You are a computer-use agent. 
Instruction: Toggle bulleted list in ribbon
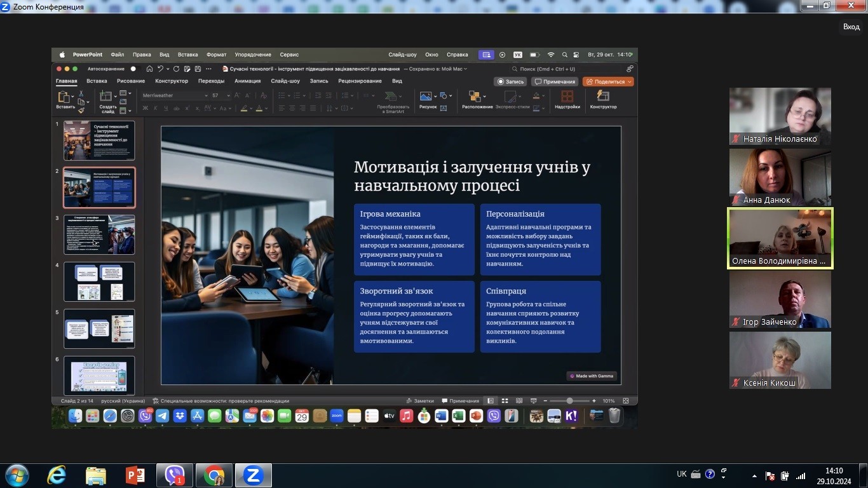283,95
